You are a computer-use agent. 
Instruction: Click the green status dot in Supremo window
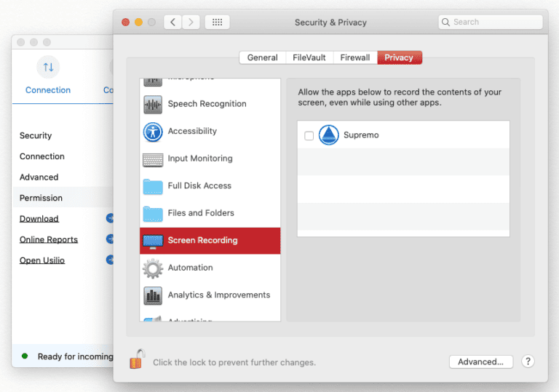click(x=25, y=356)
